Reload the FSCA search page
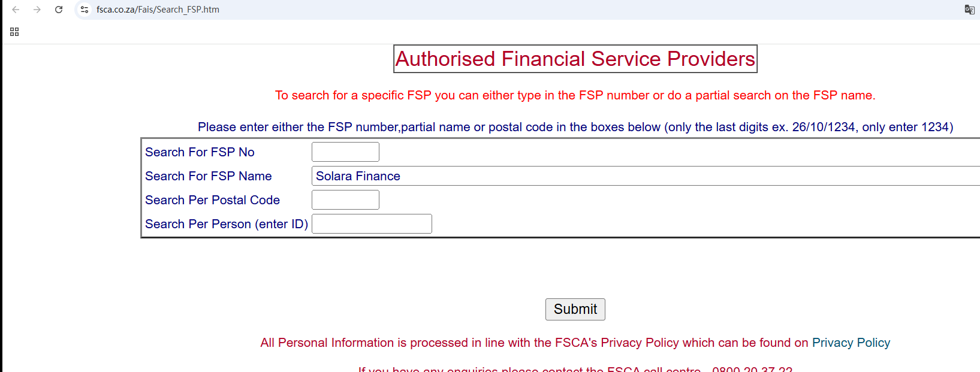Image resolution: width=980 pixels, height=372 pixels. 59,10
